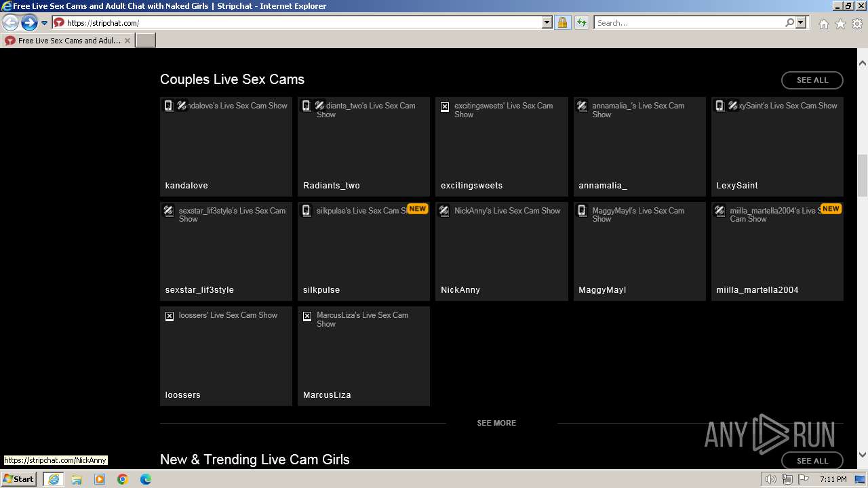Open excitingsweets cam card
Screen dimensions: 868x488
click(x=502, y=146)
